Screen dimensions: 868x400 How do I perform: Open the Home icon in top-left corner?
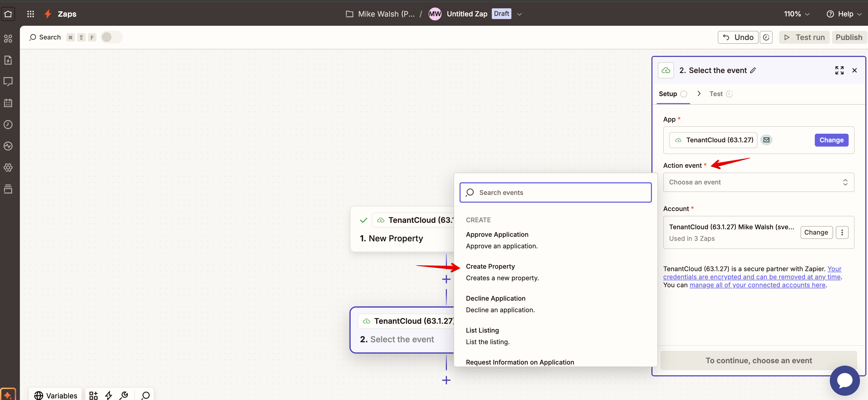coord(8,14)
